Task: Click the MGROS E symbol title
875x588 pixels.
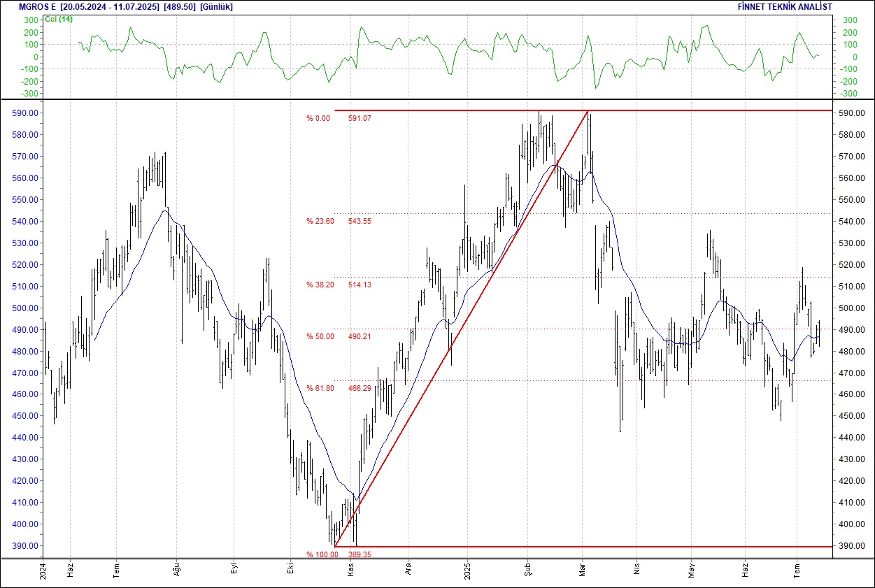Action: (37, 6)
